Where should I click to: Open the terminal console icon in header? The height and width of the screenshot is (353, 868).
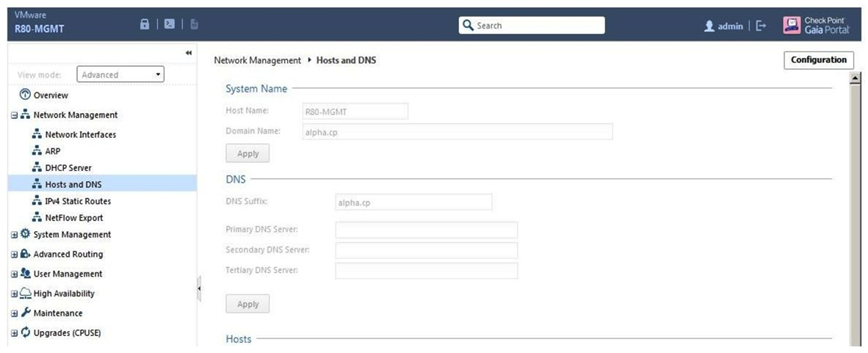(170, 24)
